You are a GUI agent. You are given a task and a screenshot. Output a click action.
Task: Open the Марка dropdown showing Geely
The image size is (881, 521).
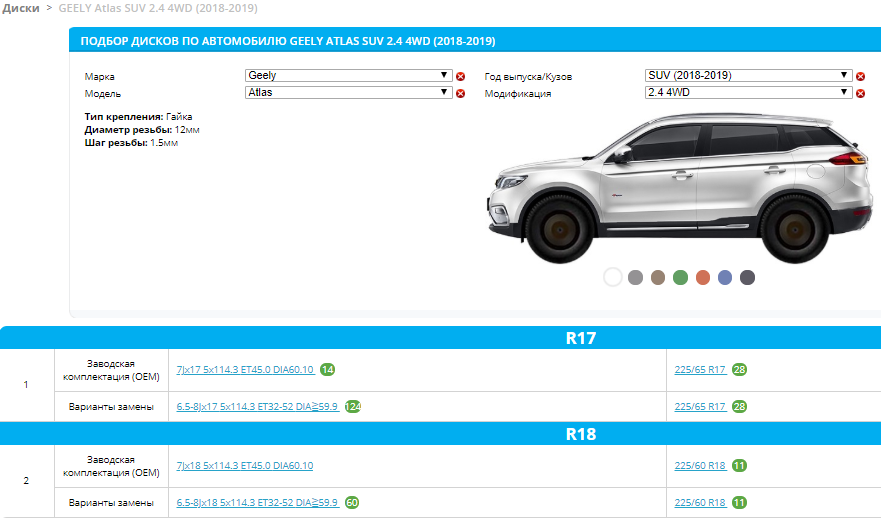pos(348,76)
